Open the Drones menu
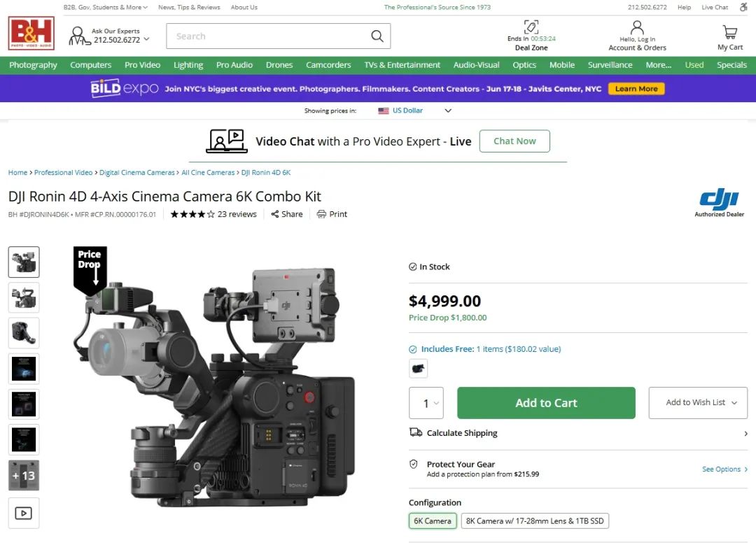Viewport: 756px width, 545px height. tap(279, 65)
